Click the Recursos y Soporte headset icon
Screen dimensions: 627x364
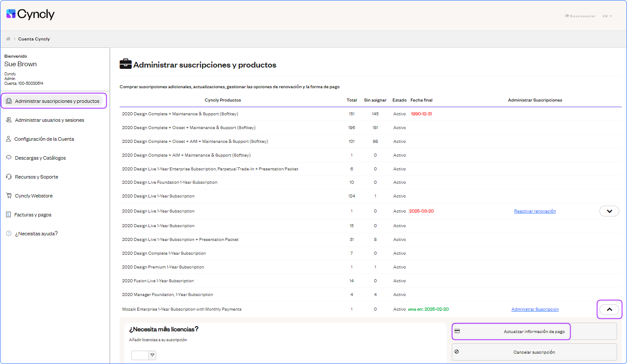(x=9, y=177)
